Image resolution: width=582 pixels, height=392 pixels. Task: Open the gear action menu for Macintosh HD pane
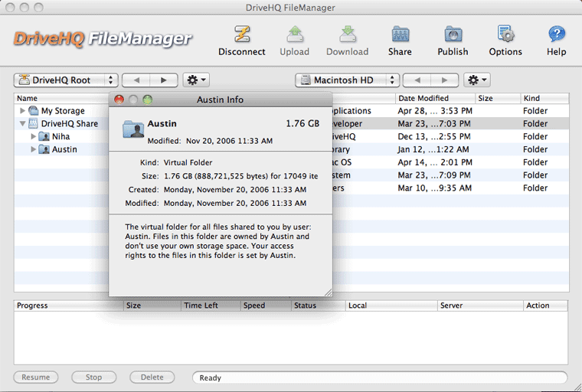pyautogui.click(x=477, y=80)
